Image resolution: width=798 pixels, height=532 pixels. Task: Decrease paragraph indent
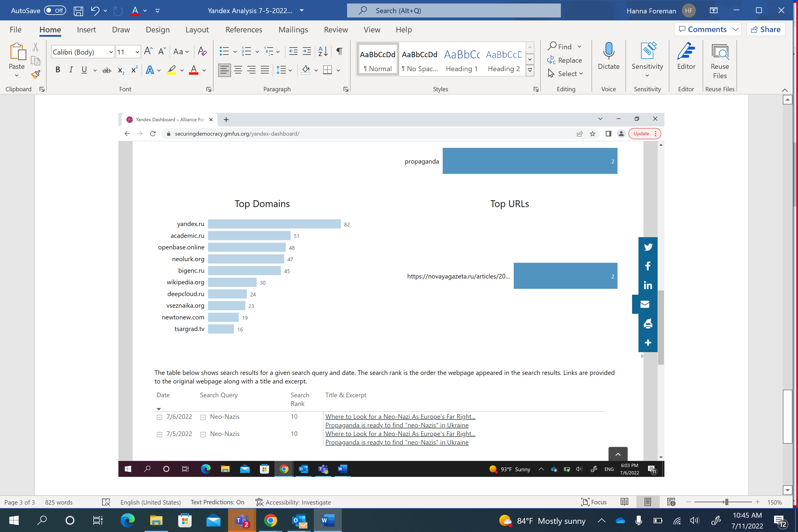[x=293, y=52]
